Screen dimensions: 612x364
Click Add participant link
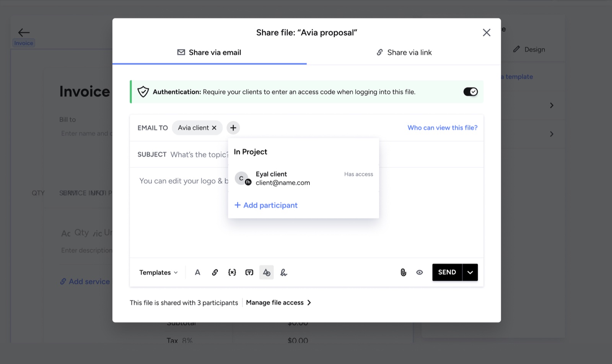coord(266,205)
